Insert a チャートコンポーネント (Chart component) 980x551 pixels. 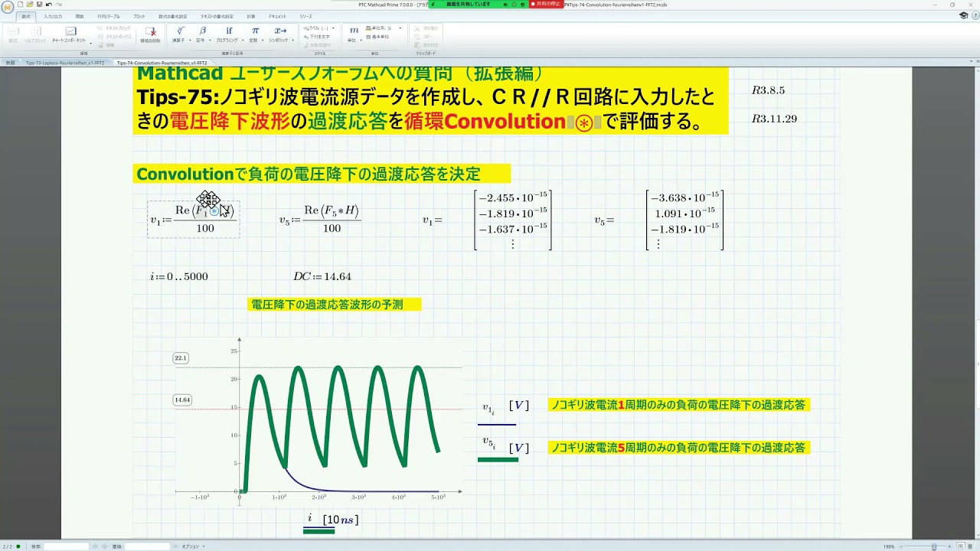pyautogui.click(x=70, y=34)
